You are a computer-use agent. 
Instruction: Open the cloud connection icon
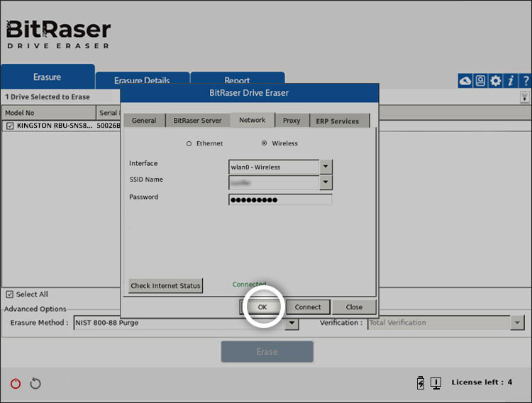[465, 81]
